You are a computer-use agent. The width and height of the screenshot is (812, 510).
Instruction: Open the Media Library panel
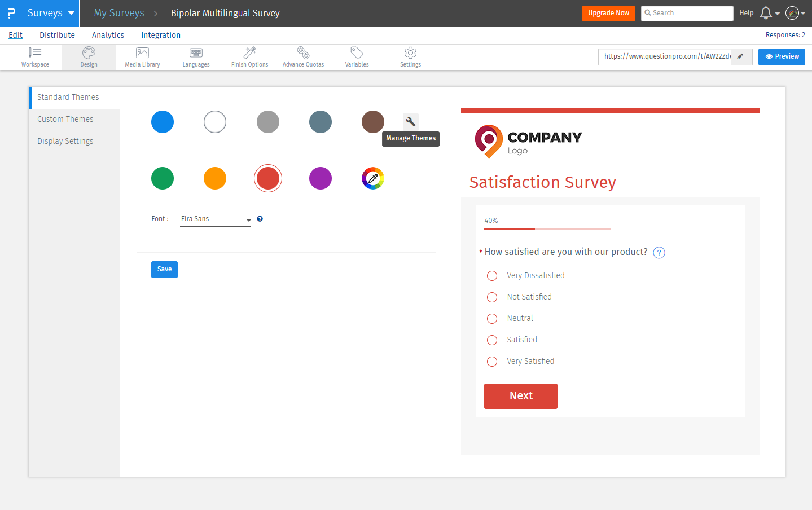point(142,56)
